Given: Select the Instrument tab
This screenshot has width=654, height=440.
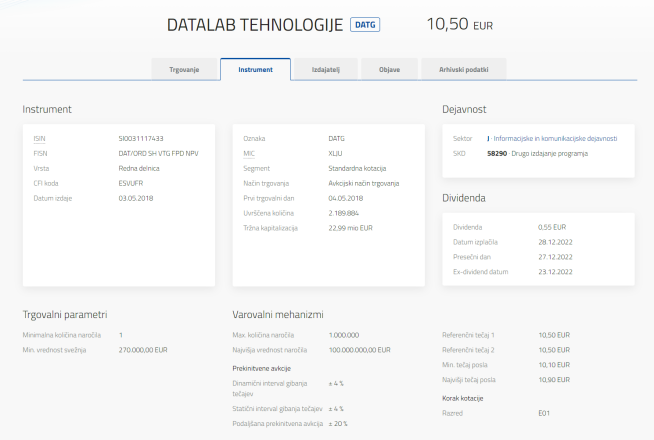Looking at the screenshot, I should [x=255, y=69].
